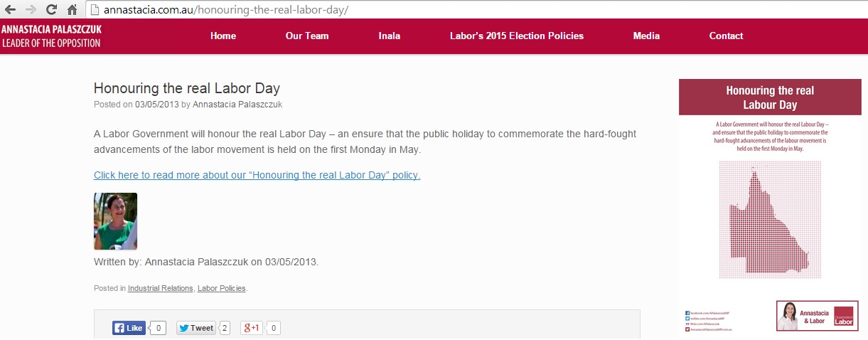Open the Industrial Relations category link
This screenshot has width=868, height=340.
pyautogui.click(x=160, y=288)
